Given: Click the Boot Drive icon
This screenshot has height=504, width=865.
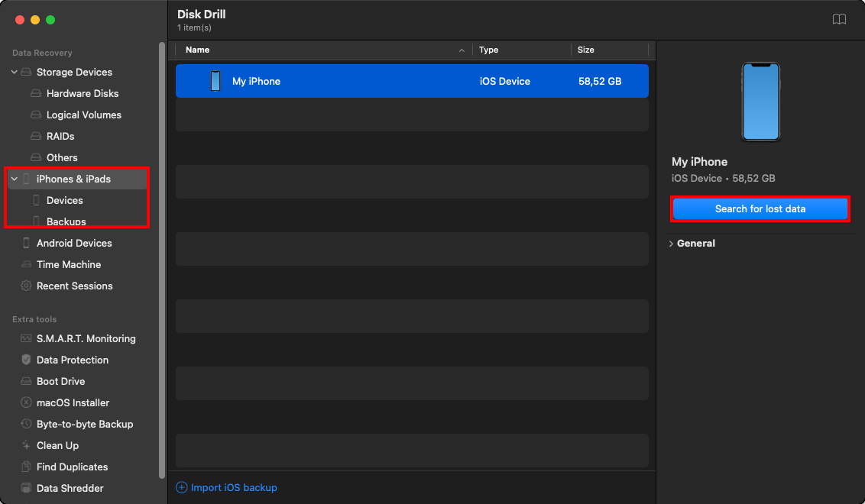Looking at the screenshot, I should [x=26, y=381].
